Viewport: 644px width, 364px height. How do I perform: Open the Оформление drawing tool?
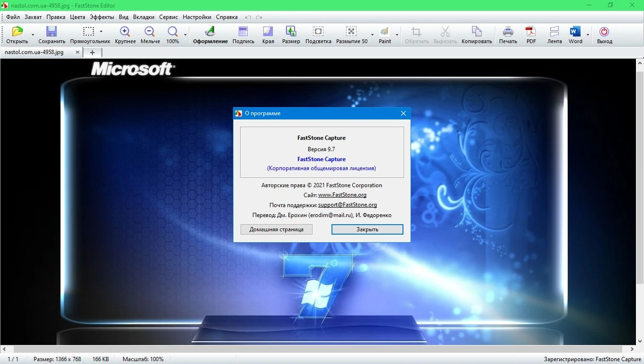click(x=210, y=32)
